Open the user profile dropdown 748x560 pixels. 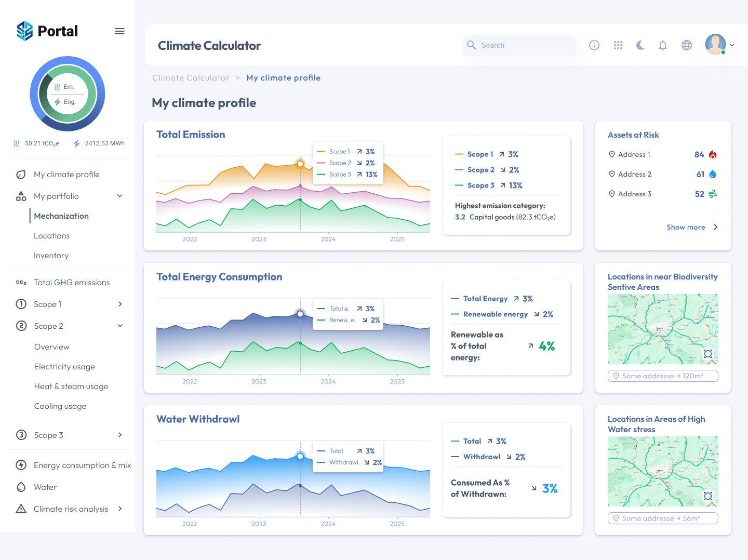coord(719,45)
